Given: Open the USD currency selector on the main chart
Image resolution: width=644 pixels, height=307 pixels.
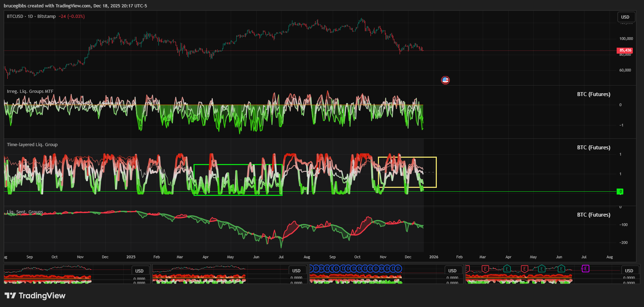Looking at the screenshot, I should click(625, 17).
